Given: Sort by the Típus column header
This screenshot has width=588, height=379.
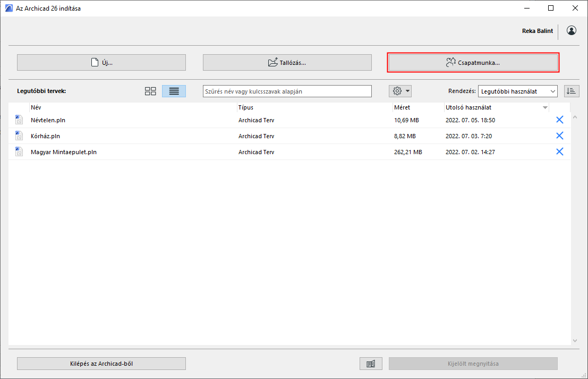Looking at the screenshot, I should [x=314, y=107].
